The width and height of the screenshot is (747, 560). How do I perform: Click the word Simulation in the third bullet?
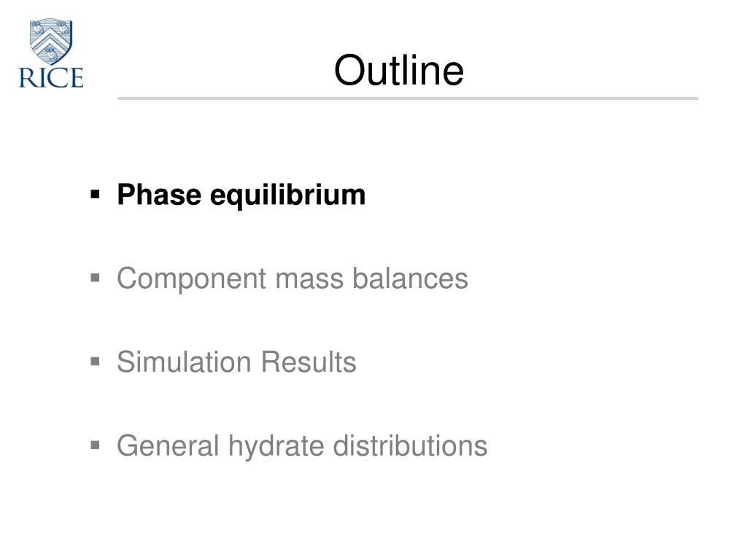tap(184, 362)
